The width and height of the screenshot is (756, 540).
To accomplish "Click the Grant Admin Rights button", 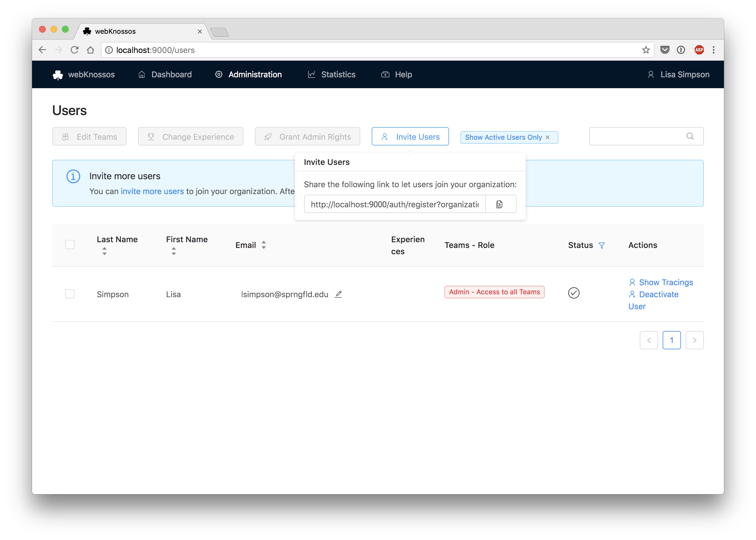I will [307, 137].
